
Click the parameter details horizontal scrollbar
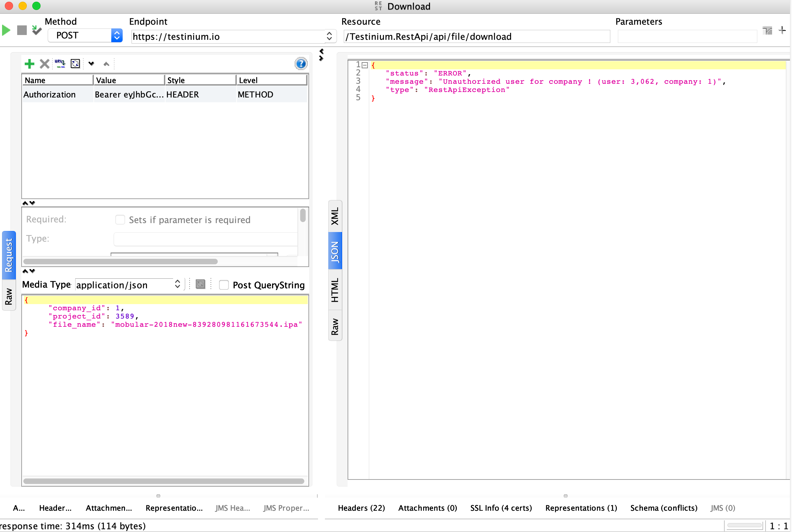120,262
